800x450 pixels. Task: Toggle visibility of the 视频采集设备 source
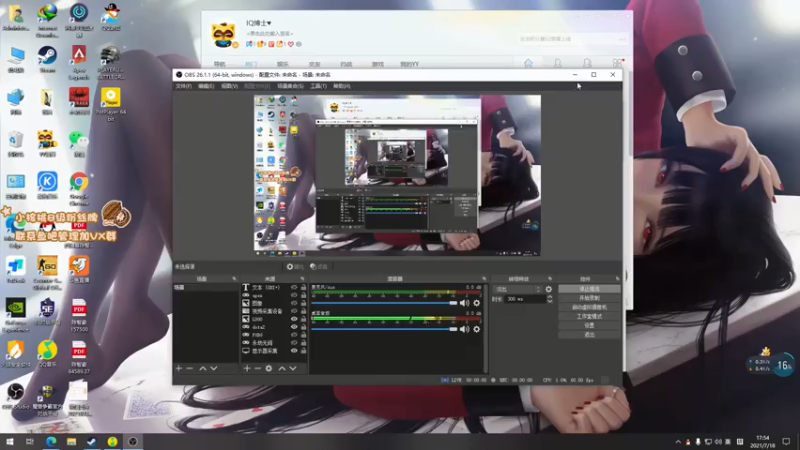tap(294, 311)
